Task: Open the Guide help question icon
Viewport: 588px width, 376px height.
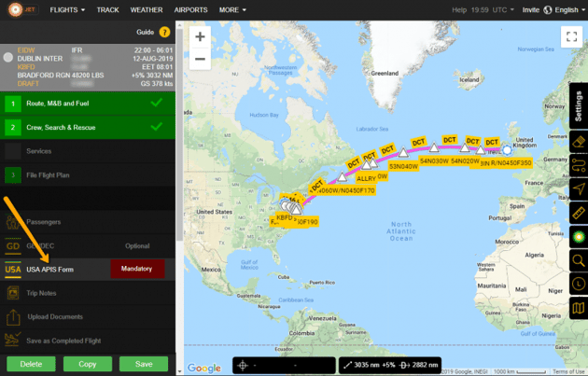Action: tap(164, 33)
